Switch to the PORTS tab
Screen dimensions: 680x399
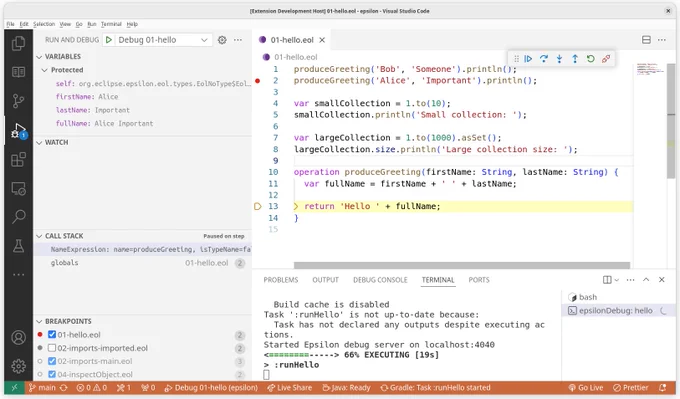click(x=479, y=280)
